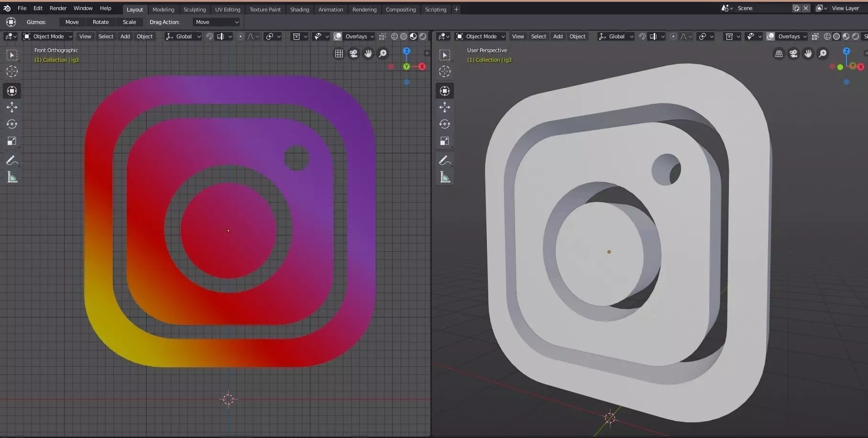This screenshot has width=868, height=438.
Task: Click the Blender logo in top bar
Action: click(x=7, y=8)
